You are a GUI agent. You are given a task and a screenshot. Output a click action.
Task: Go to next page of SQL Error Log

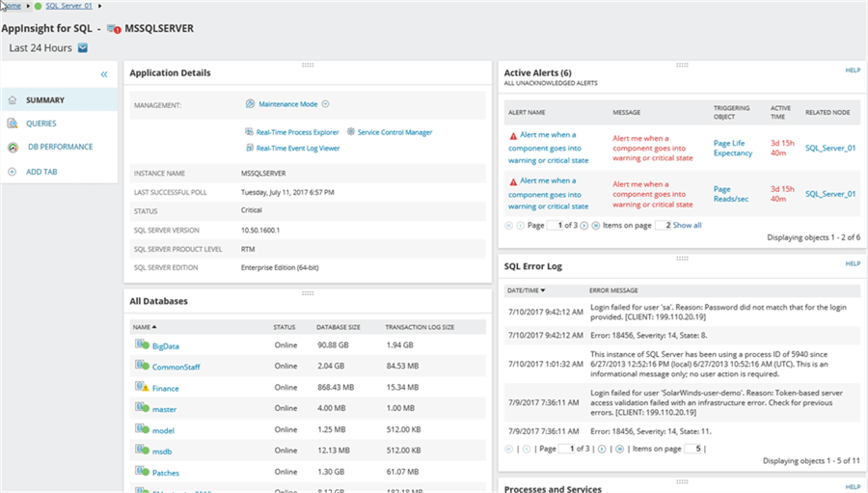[x=602, y=450]
